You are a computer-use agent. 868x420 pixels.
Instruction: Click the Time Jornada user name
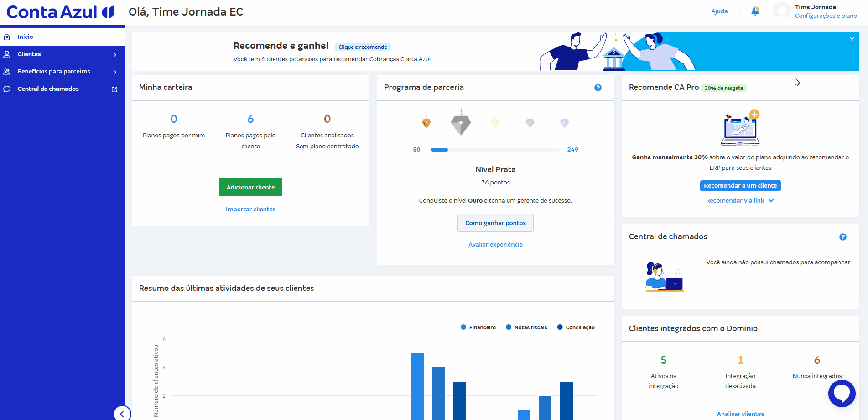(816, 7)
